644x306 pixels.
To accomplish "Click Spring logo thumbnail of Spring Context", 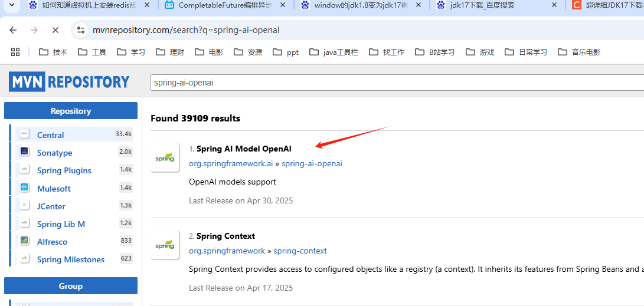I will [165, 245].
